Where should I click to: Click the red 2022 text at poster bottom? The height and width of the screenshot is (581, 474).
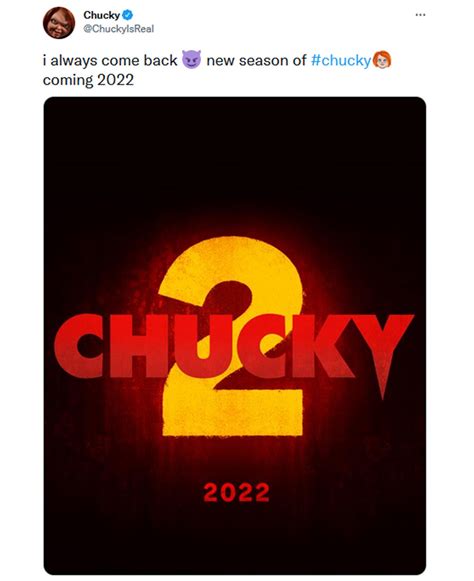point(236,492)
